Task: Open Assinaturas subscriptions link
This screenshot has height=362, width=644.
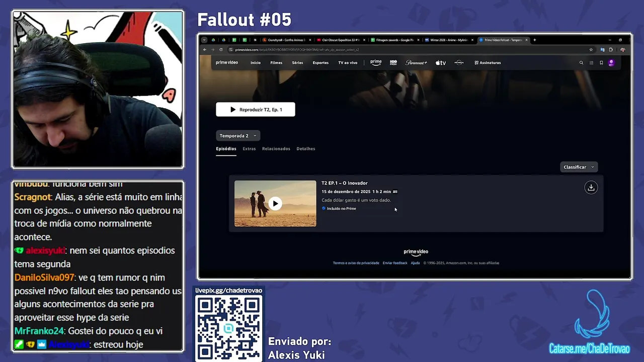Action: pyautogui.click(x=488, y=63)
